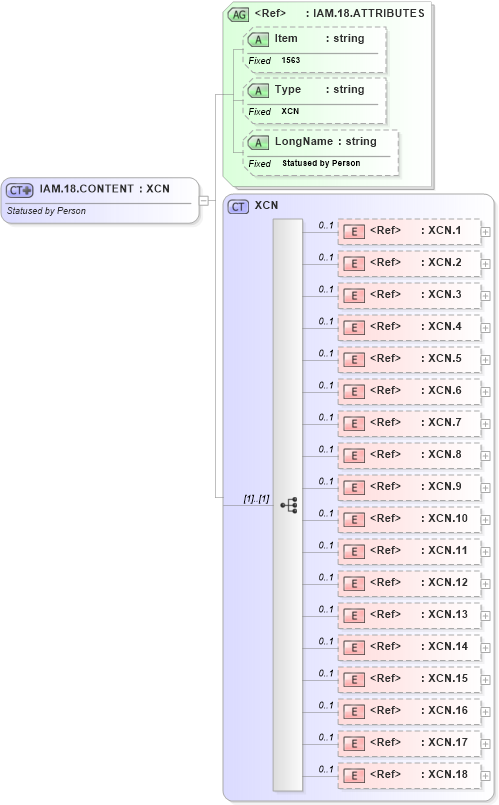The image size is (499, 805).
Task: Click the sequence compositor icon
Action: coord(289,505)
